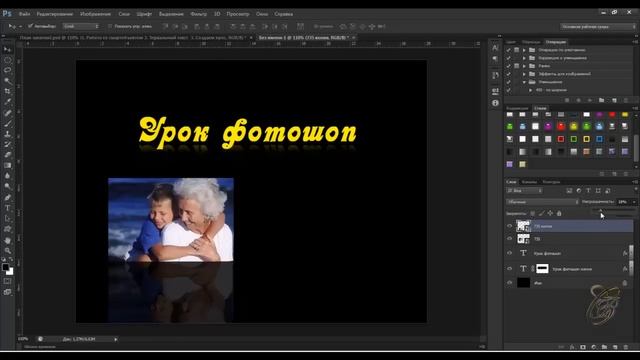Open the Файл menu
The image size is (640, 360).
(x=24, y=14)
